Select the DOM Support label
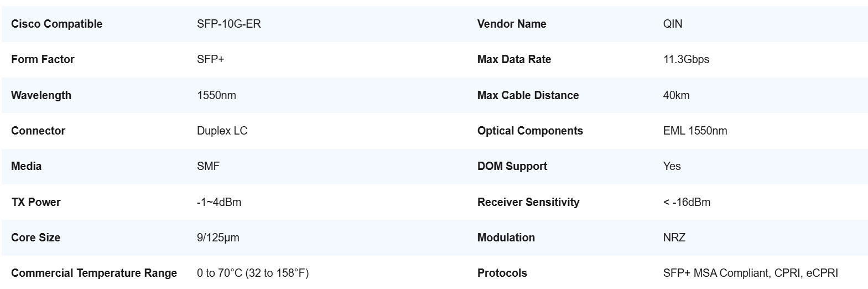The width and height of the screenshot is (868, 289). coord(512,166)
